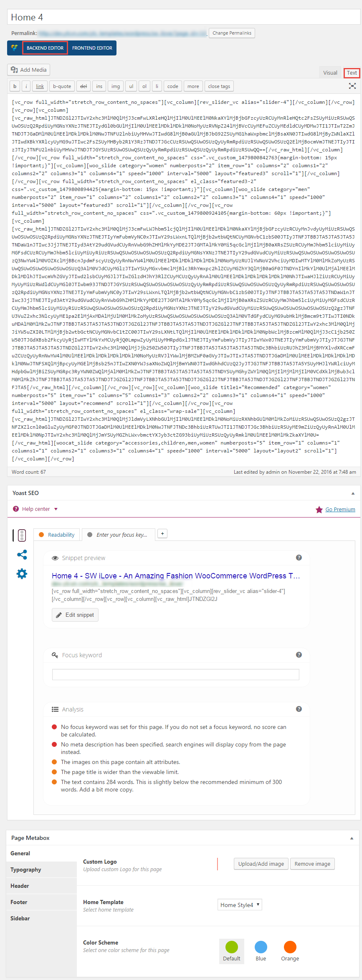This screenshot has height=980, width=362.
Task: Click help icon beside Focus keyword
Action: [x=299, y=655]
